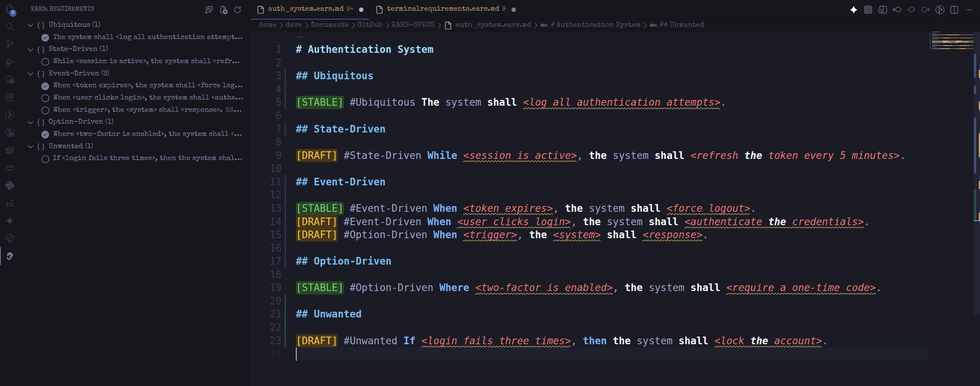Open the GitLens inspect icon in activity bar
Screen dimensions: 980x386
[x=10, y=132]
